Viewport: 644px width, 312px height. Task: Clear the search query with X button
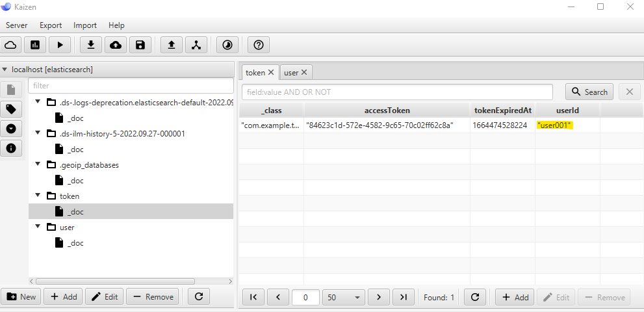pyautogui.click(x=630, y=92)
